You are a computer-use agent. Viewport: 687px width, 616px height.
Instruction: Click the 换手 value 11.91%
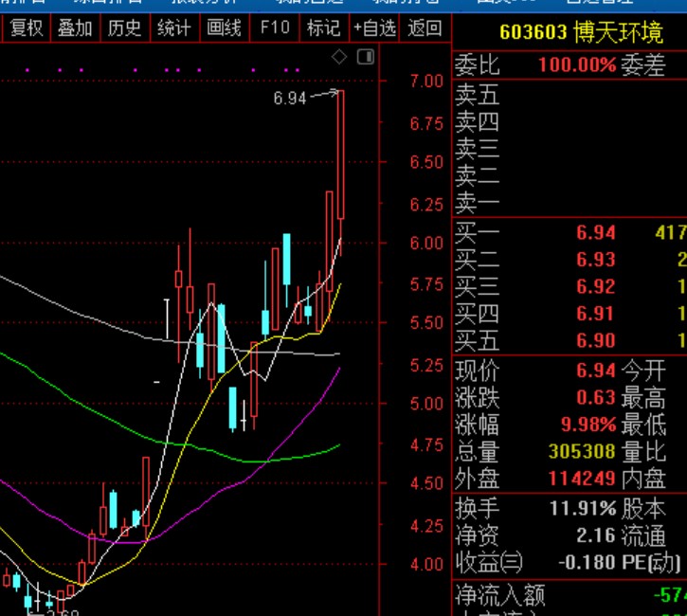click(x=583, y=509)
